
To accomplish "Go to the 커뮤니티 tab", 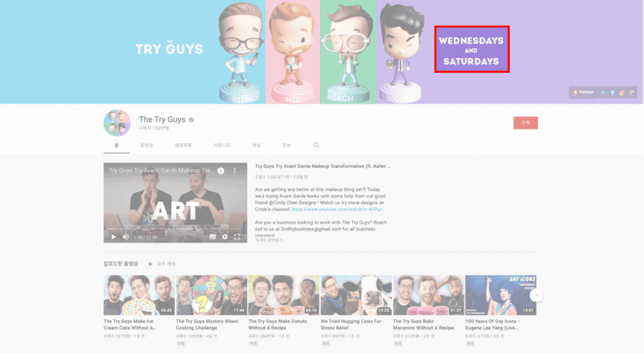I will click(222, 145).
